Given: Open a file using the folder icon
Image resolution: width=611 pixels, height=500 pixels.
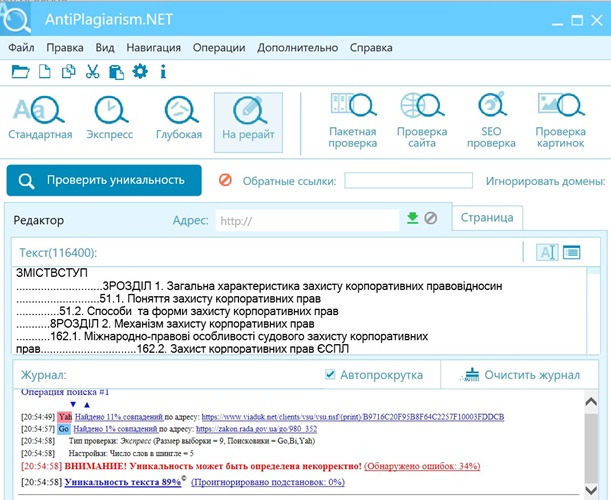Looking at the screenshot, I should click(20, 72).
